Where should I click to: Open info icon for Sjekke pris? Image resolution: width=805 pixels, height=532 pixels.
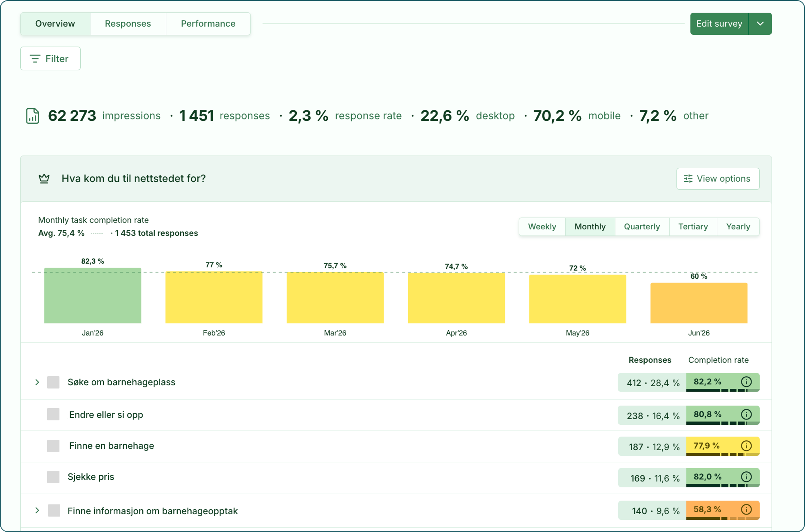(746, 477)
